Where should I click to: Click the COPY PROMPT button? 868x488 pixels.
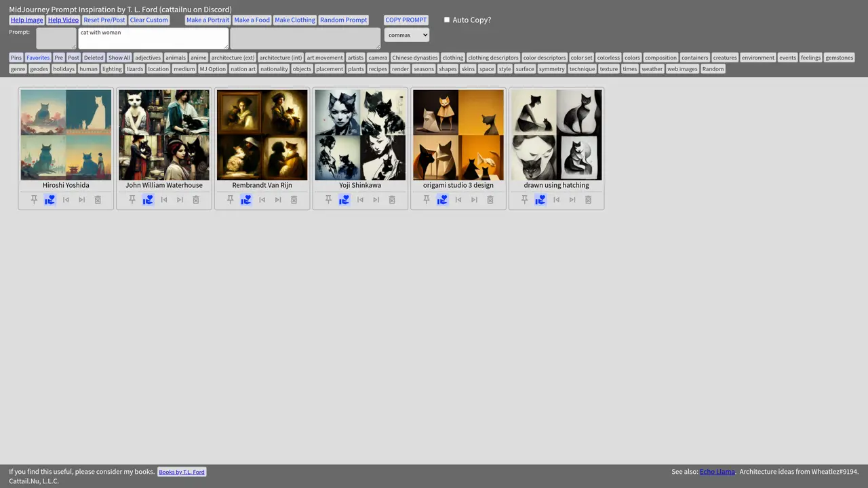(x=406, y=20)
